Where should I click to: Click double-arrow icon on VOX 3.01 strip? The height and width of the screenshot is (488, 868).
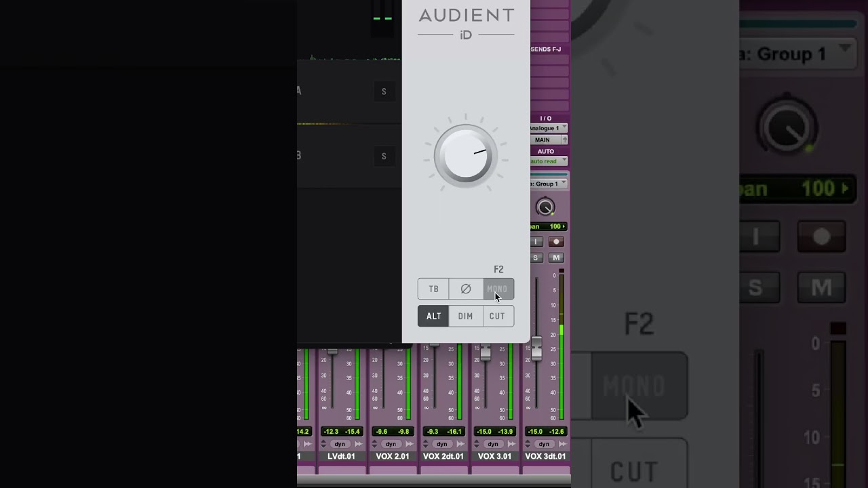511,444
